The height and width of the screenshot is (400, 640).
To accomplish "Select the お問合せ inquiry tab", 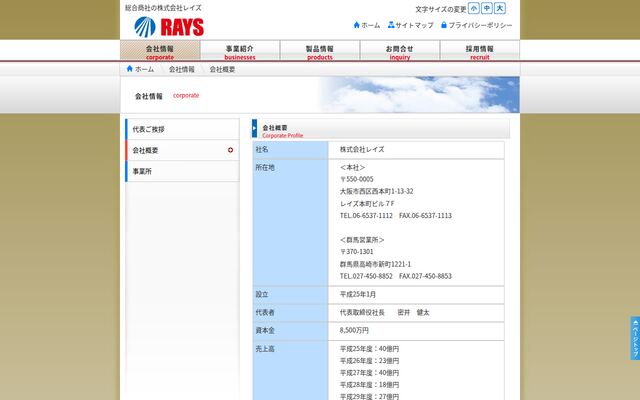I will 400,51.
